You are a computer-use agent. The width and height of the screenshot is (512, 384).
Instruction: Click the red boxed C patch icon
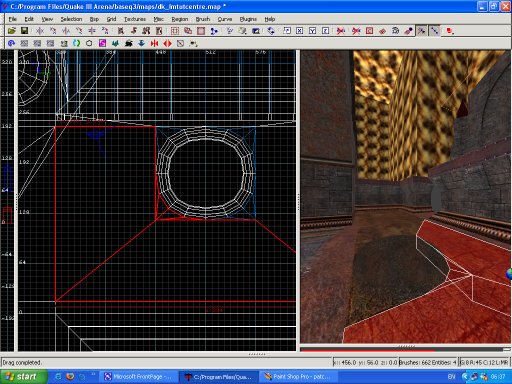(369, 31)
